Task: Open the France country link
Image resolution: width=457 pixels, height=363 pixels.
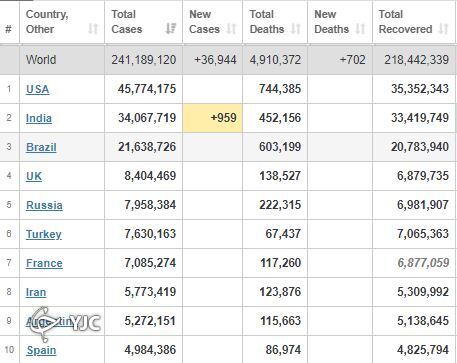Action: click(x=44, y=263)
